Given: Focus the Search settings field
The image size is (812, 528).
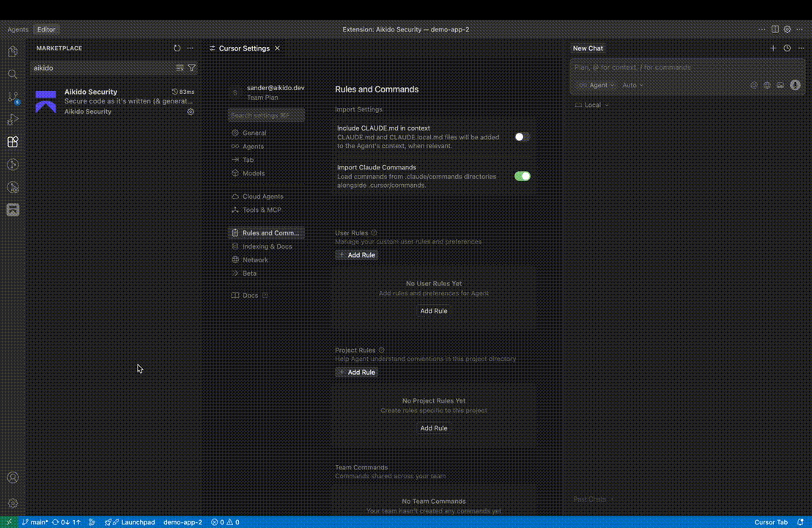Looking at the screenshot, I should [x=266, y=115].
